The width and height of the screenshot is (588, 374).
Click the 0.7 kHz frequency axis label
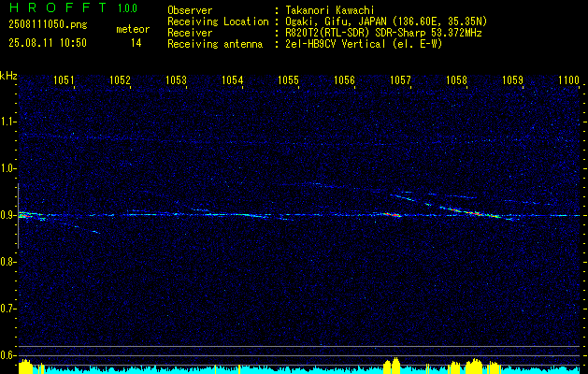[x=8, y=309]
